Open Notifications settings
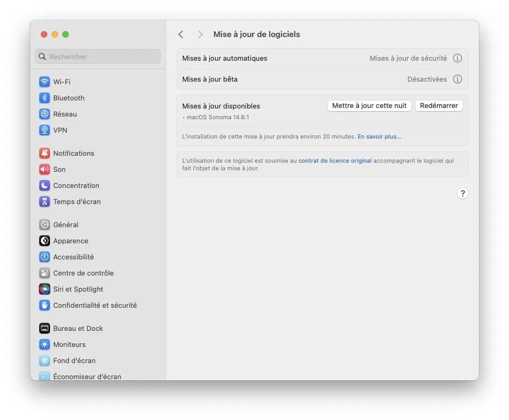 click(73, 153)
